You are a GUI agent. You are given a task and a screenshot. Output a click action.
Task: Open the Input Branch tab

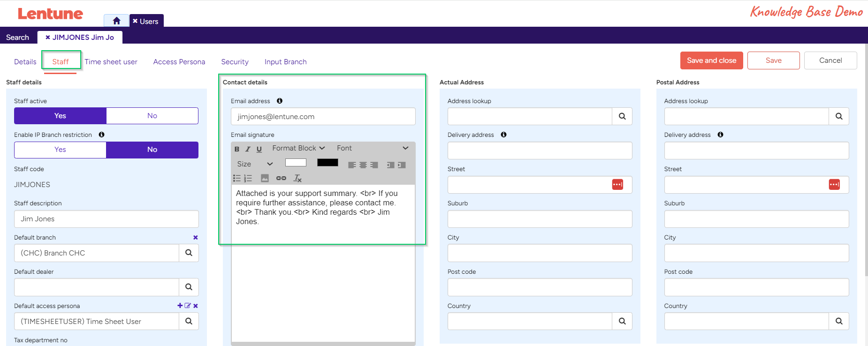(286, 62)
